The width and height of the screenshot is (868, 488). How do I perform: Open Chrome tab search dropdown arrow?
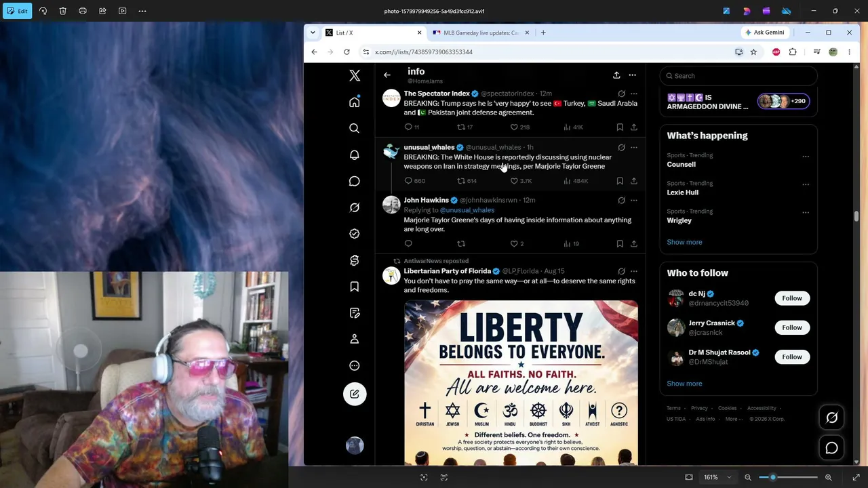(313, 33)
